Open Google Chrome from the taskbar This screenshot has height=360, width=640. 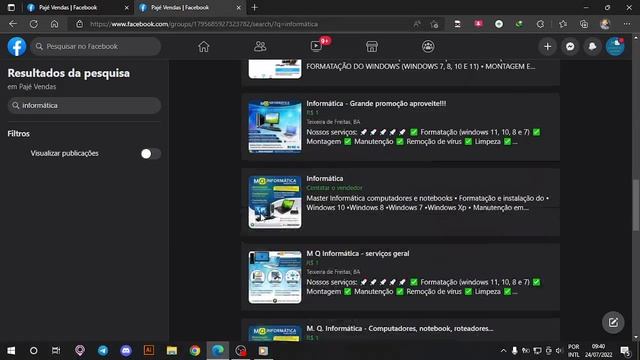click(195, 351)
